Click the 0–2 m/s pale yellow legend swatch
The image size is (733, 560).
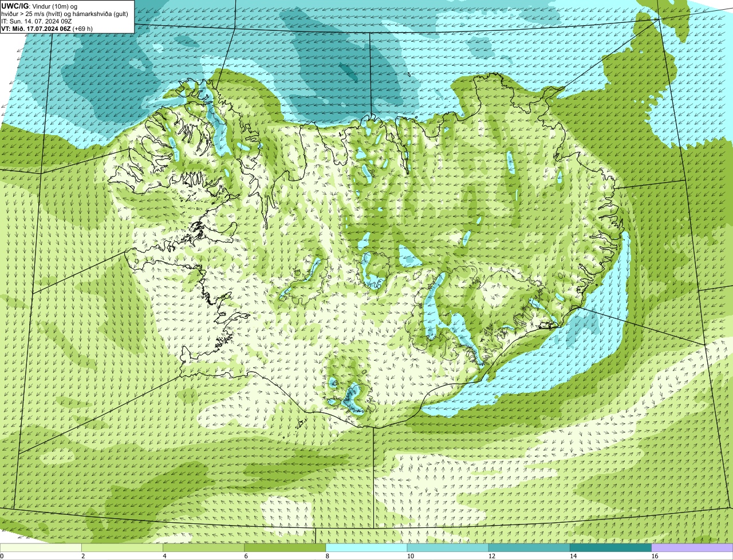point(41,548)
